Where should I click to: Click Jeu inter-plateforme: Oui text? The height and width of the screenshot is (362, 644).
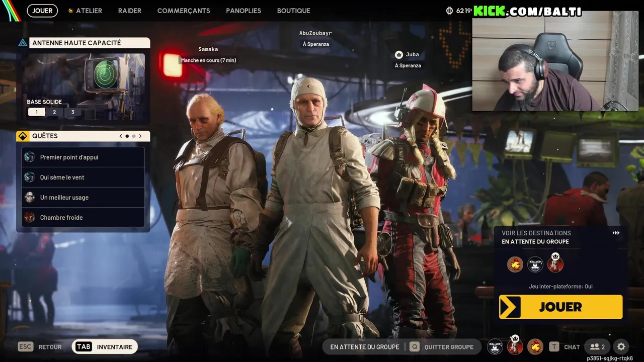click(x=560, y=286)
